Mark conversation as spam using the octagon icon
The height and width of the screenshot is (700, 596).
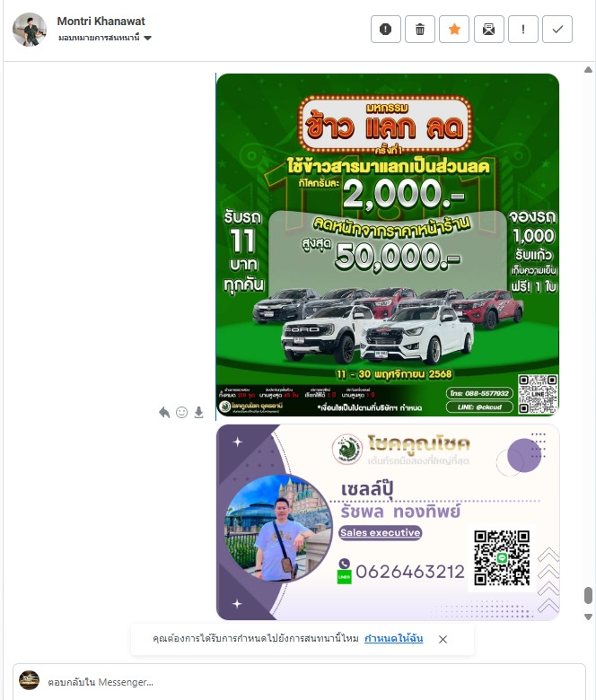(x=386, y=30)
